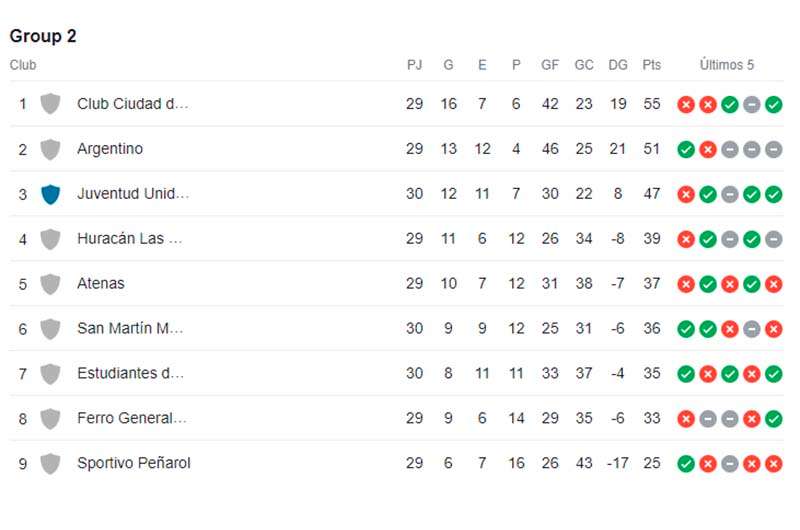Screen dimensions: 800x530
Task: Click Argentino's first green check result icon
Action: tap(686, 149)
